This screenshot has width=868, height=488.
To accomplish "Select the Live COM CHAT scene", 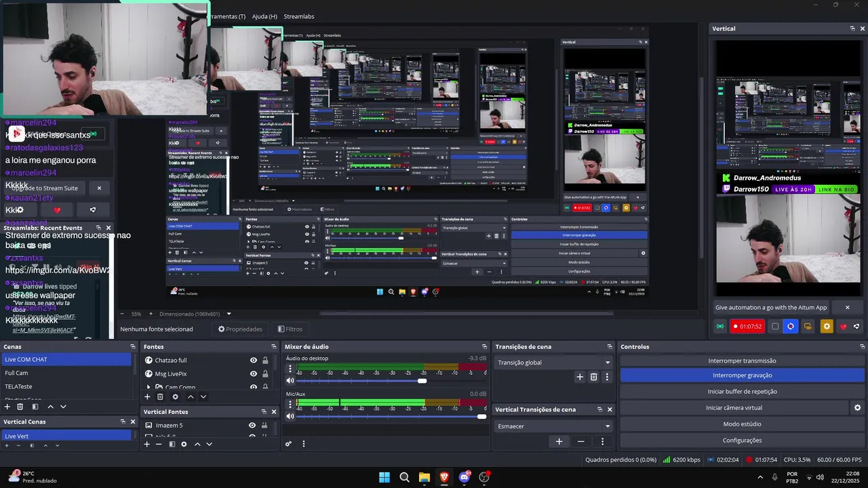I will [x=66, y=359].
